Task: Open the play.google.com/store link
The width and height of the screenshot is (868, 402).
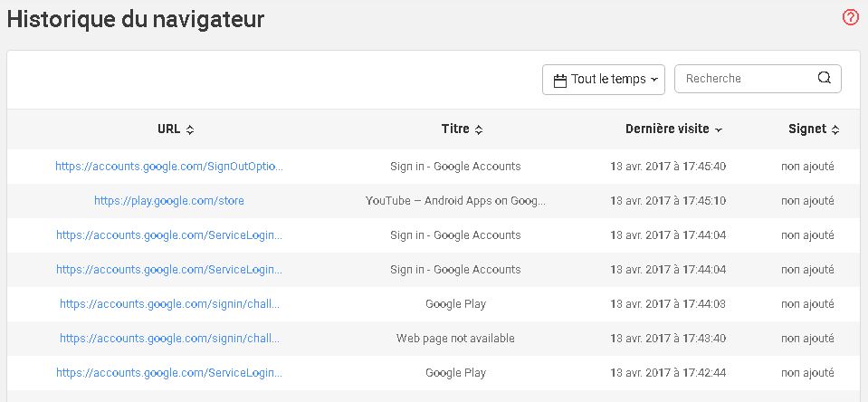Action: pyautogui.click(x=169, y=200)
